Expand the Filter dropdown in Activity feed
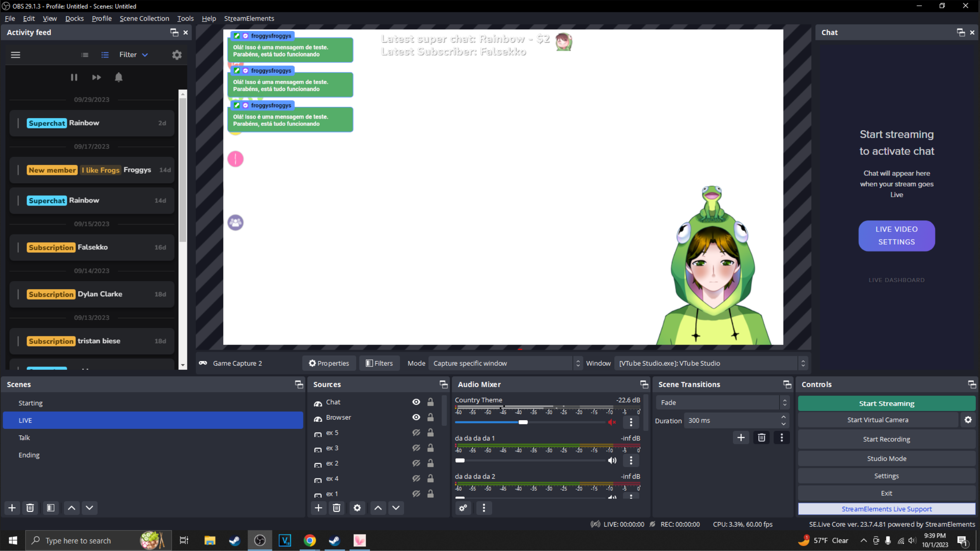Screen dimensions: 980x551 (134, 55)
